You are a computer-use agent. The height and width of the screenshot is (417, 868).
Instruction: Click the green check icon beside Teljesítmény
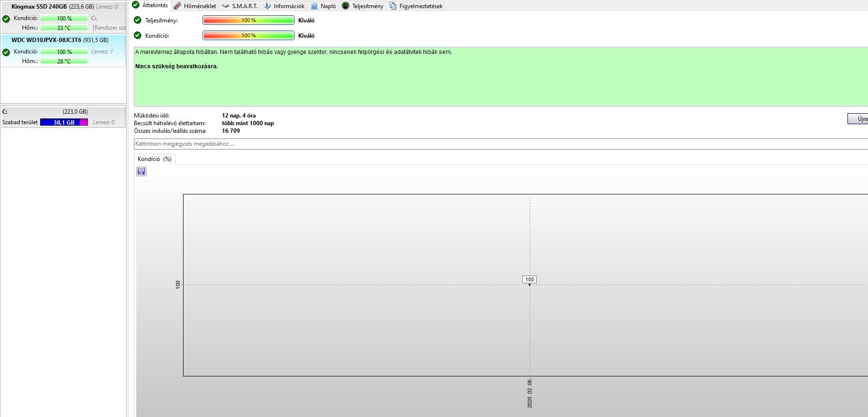tap(138, 20)
